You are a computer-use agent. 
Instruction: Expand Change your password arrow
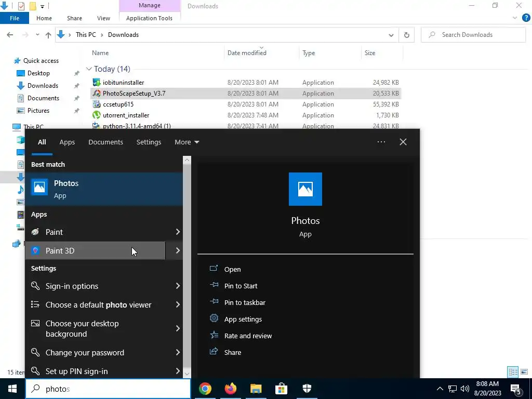(x=178, y=353)
